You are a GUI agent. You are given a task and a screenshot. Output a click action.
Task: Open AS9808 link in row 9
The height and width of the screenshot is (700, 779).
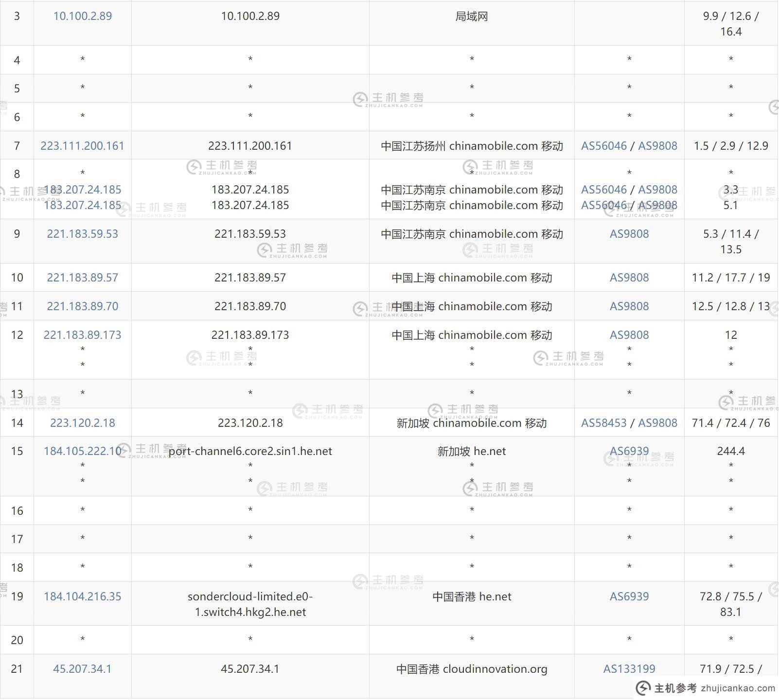click(629, 234)
